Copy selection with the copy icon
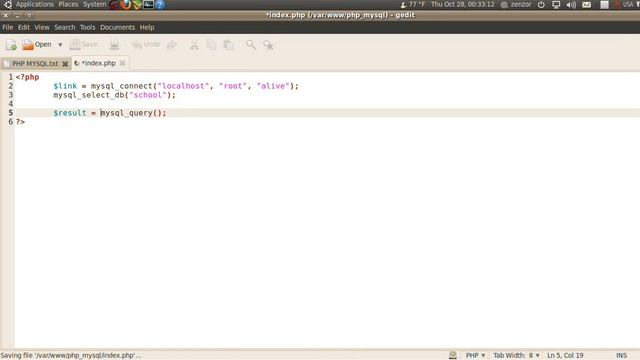This screenshot has height=360, width=640. (x=211, y=44)
